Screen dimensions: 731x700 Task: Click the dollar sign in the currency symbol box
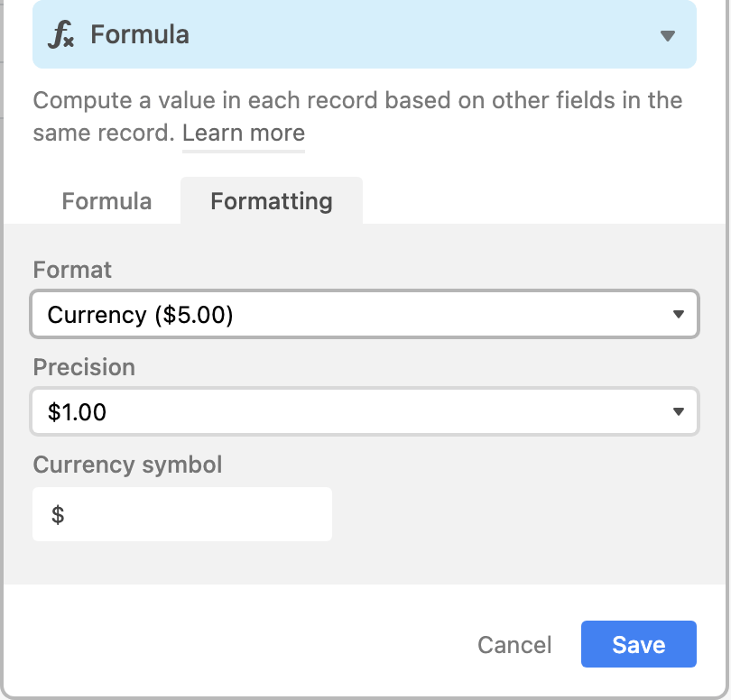(58, 514)
